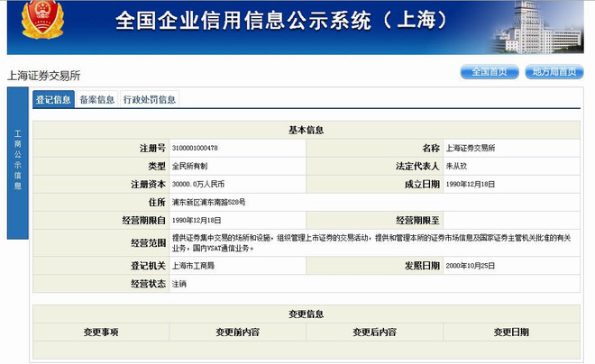Click the 变更信息 section header
This screenshot has width=595, height=364.
307,314
